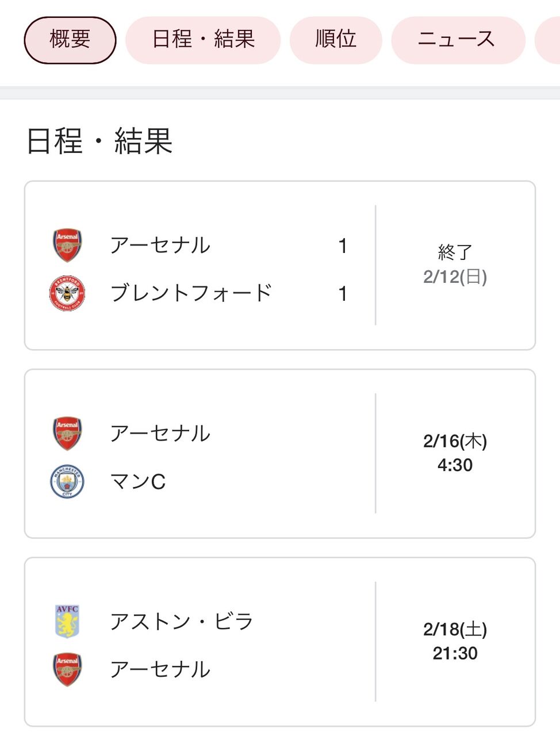
Task: Click Arsenal crest in Aston Villa match
Action: coord(67,669)
